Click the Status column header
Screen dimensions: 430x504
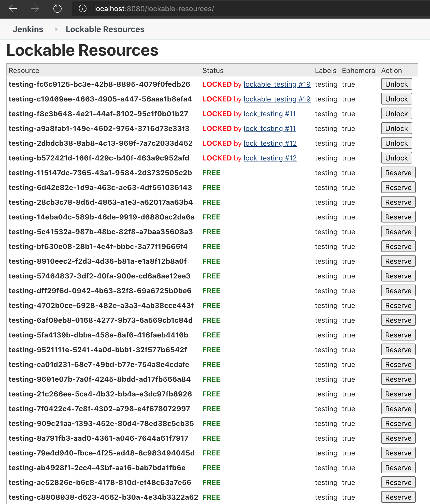(213, 70)
